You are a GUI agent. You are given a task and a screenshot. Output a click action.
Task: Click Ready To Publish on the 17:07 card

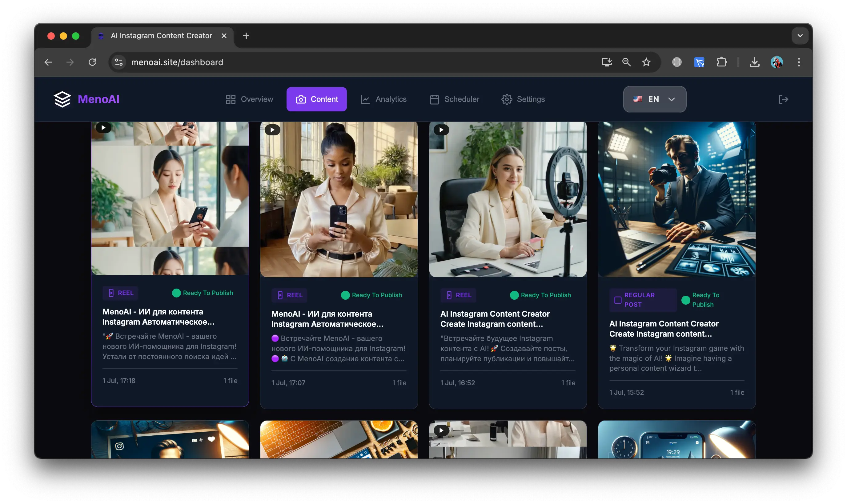pos(371,295)
